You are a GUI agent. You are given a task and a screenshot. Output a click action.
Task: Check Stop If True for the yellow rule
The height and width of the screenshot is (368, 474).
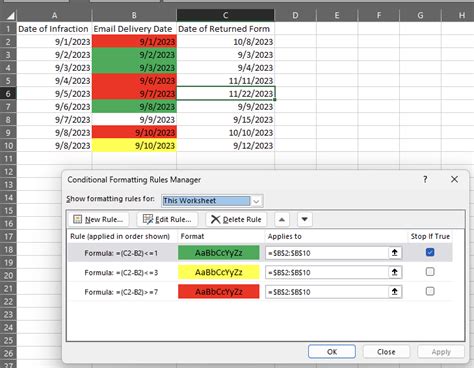430,272
